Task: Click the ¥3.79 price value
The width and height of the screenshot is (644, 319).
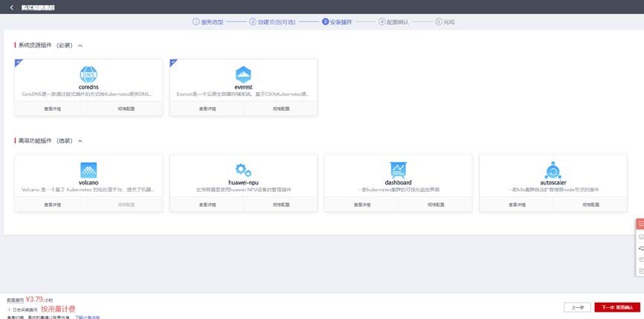Action: [x=34, y=299]
